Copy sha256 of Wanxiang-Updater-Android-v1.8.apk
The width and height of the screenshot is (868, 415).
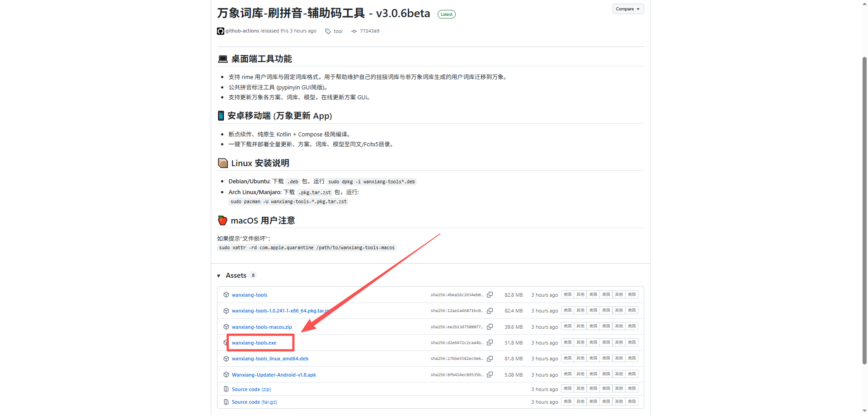coord(490,375)
